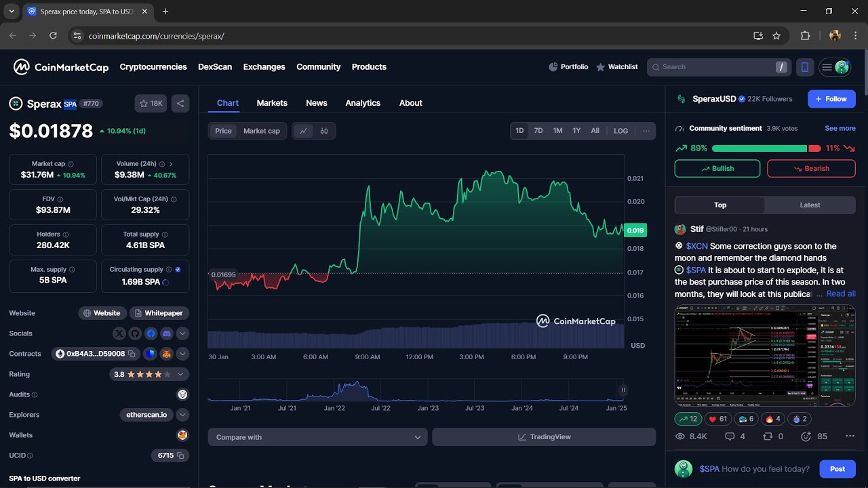Open the Cryptocurrencies menu
The width and height of the screenshot is (868, 488).
(x=153, y=67)
